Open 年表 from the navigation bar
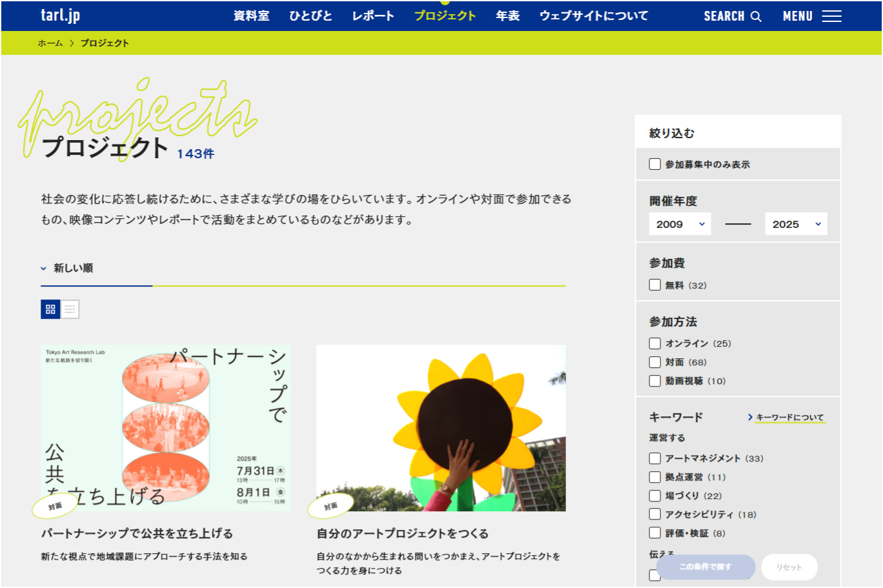 pos(507,16)
